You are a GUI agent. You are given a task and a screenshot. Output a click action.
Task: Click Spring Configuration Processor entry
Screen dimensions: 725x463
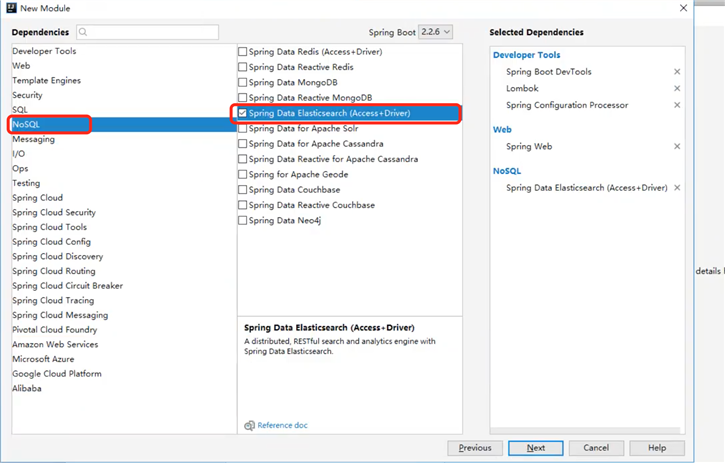(567, 105)
